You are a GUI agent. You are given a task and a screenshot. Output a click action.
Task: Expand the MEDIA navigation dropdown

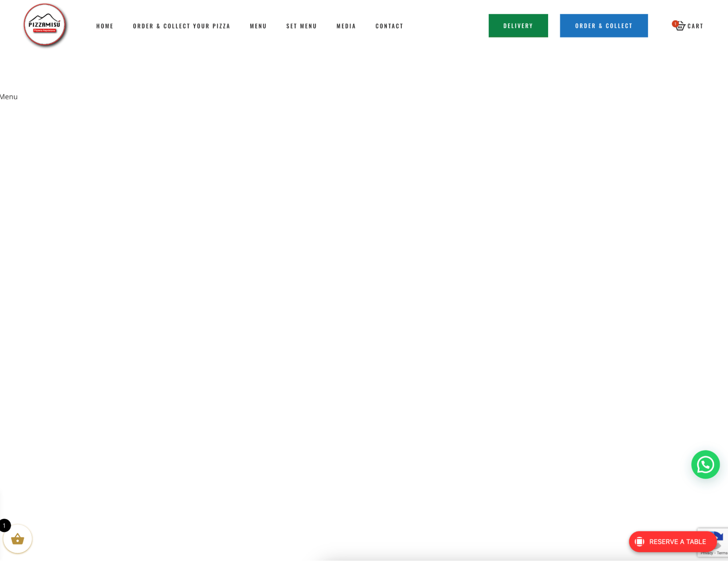(x=346, y=25)
